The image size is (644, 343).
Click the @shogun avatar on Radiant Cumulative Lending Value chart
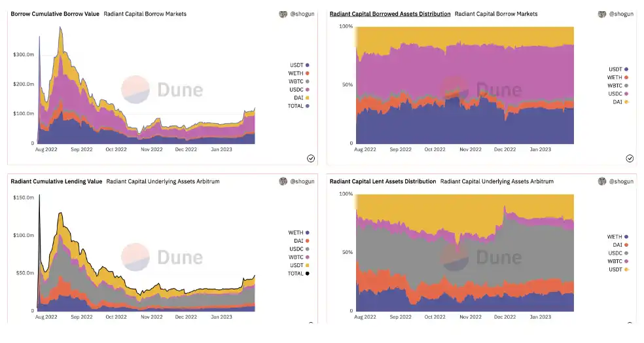coord(283,181)
